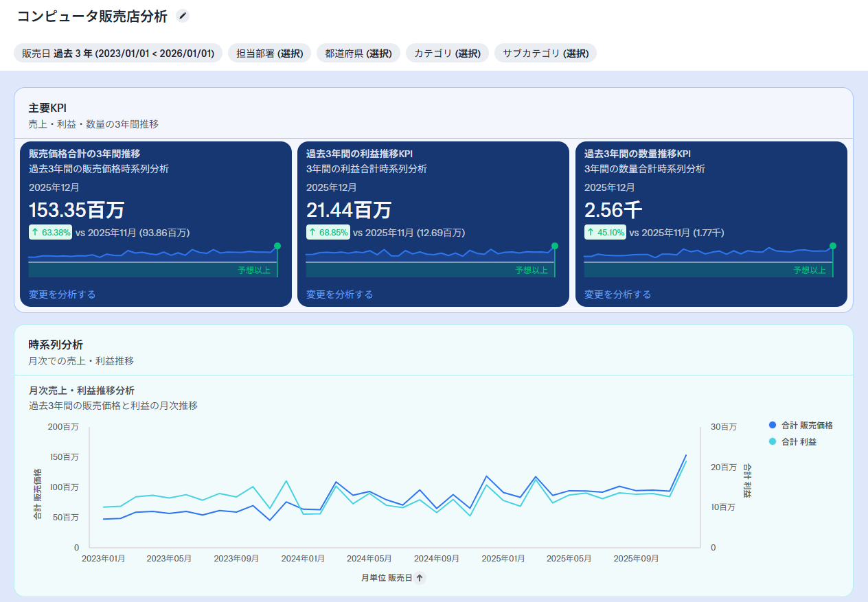Viewport: 868px width, 602px height.
Task: Expand the 都道府県 filter selector
Action: point(358,54)
